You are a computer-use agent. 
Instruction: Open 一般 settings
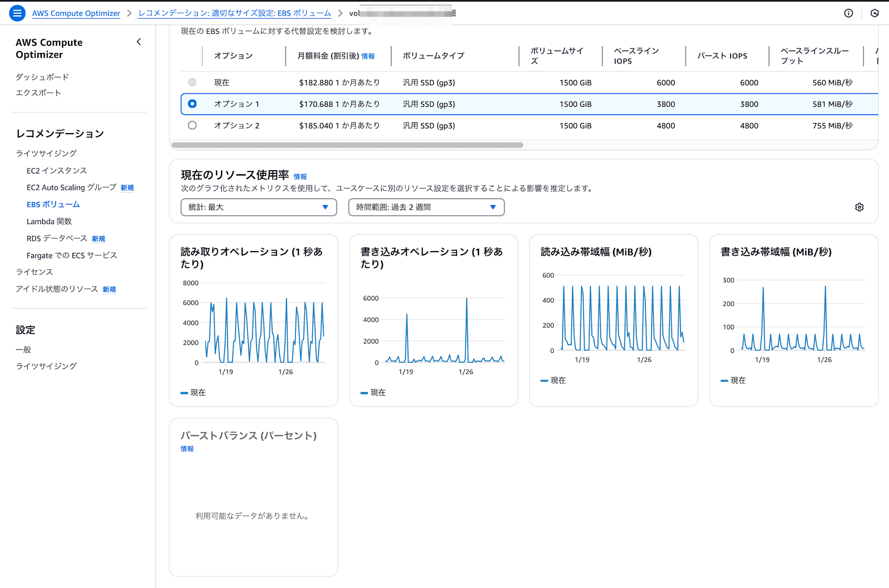(x=23, y=350)
